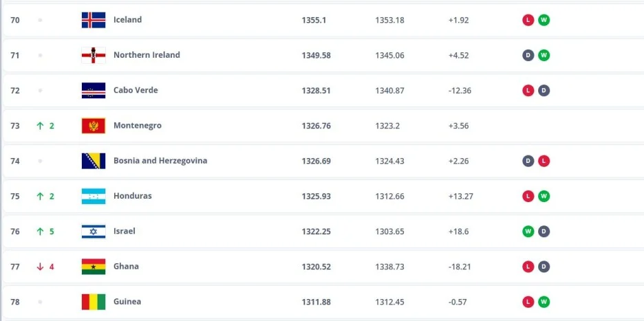Image resolution: width=644 pixels, height=321 pixels.
Task: Click the Bosnia and Herzegovina flag
Action: coord(94,161)
